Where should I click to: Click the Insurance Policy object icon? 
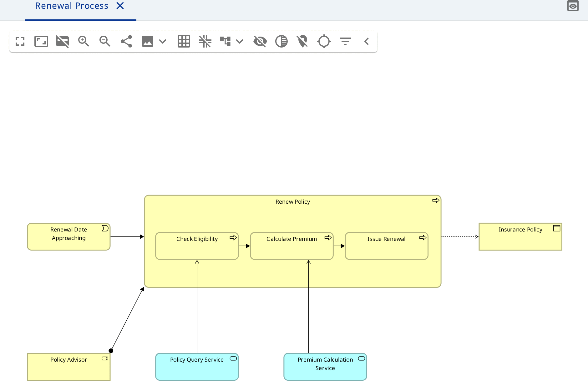click(x=557, y=228)
